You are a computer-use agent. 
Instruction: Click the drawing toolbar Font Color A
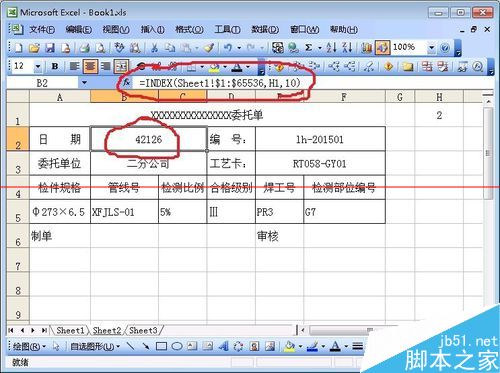335,346
